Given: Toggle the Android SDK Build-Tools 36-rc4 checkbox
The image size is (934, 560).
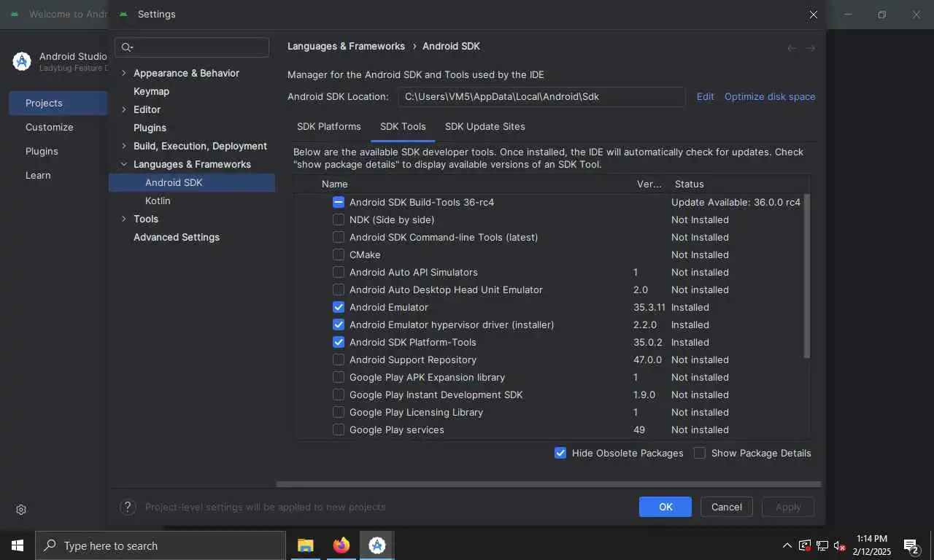Looking at the screenshot, I should tap(339, 202).
